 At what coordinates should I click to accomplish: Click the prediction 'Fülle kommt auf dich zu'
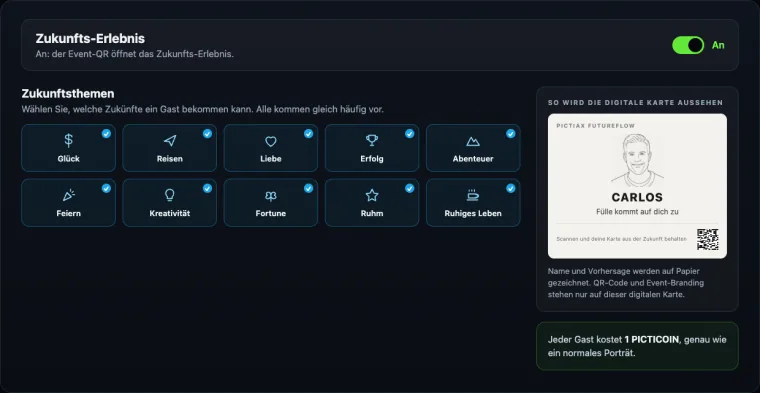[637, 212]
